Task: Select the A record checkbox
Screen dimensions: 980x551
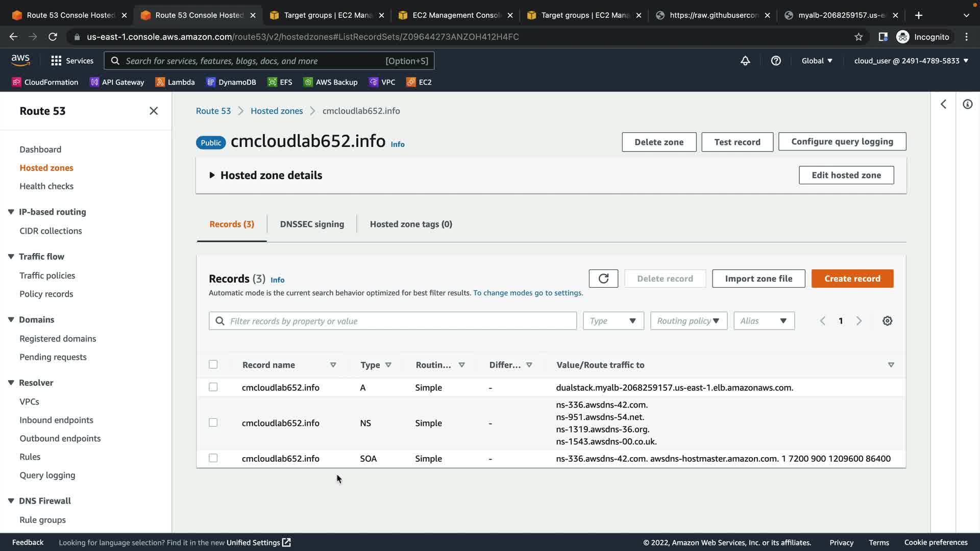Action: click(213, 387)
